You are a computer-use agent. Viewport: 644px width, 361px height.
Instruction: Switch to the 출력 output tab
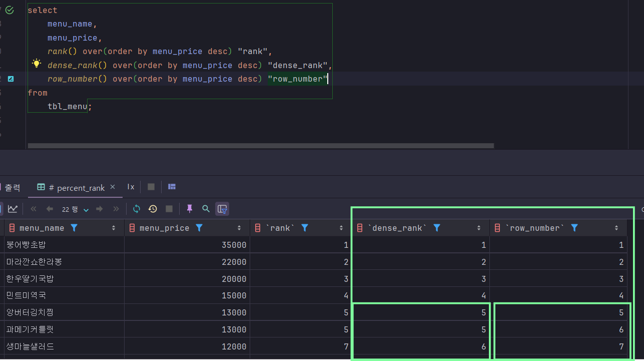13,187
